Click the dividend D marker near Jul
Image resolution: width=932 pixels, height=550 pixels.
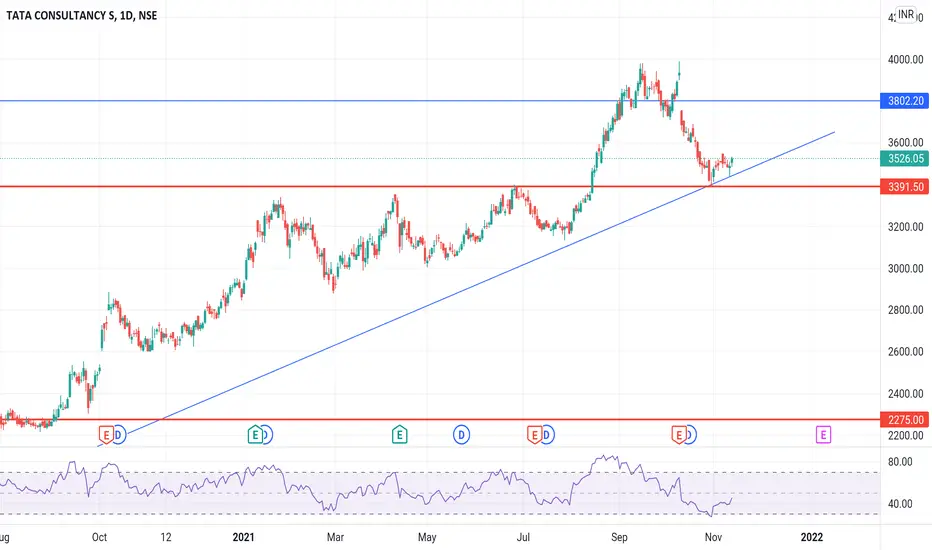point(547,435)
